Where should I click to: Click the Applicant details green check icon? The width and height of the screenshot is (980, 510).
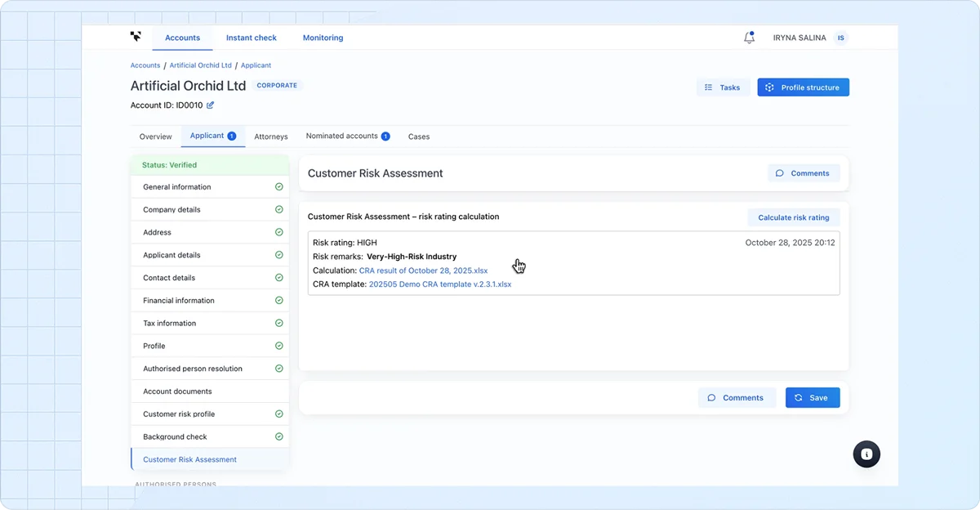[x=278, y=255]
